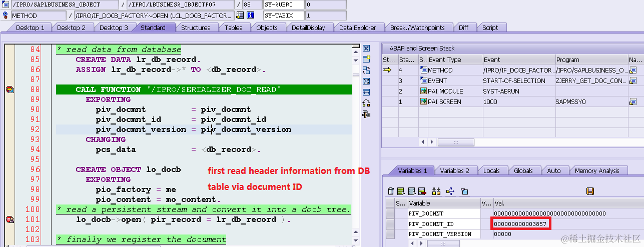The width and height of the screenshot is (644, 247).
Task: Click the Swap Tool icon in vertical toolbar
Action: coord(366,70)
